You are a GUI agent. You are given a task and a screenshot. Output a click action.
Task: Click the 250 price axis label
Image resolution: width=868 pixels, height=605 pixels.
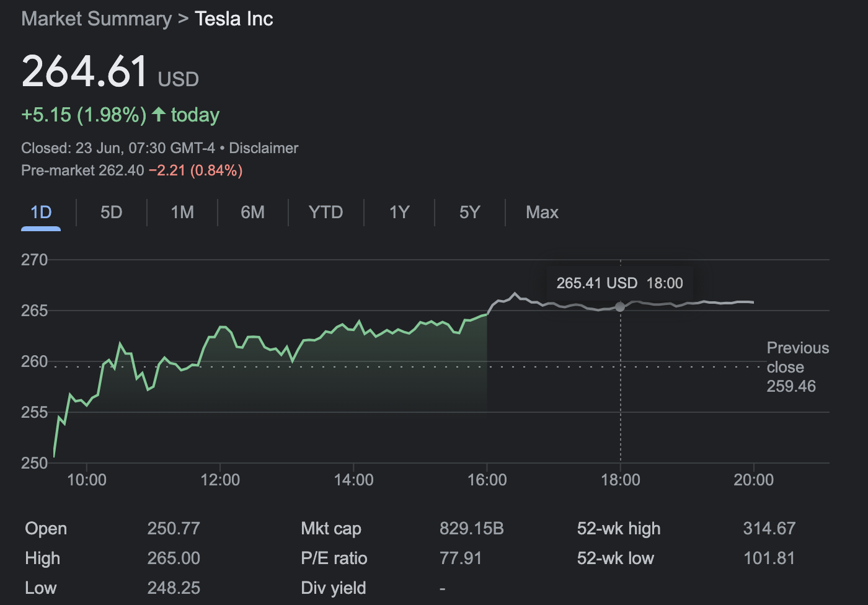[35, 463]
